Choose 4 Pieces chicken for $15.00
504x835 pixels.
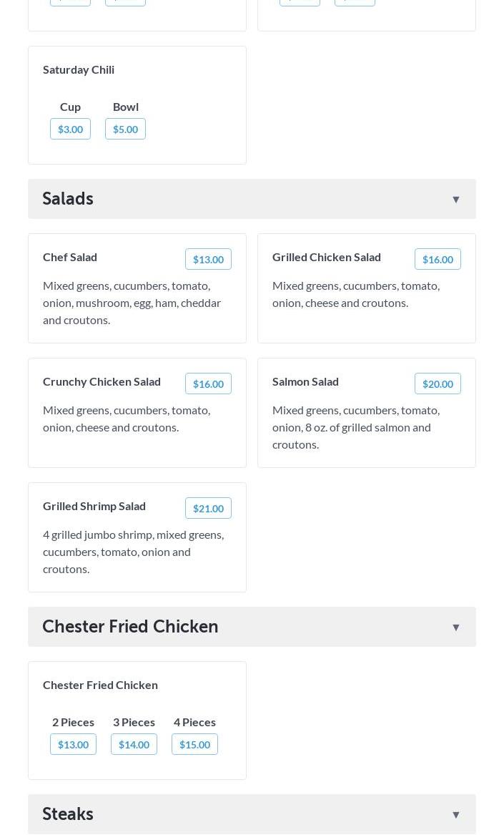coord(194,745)
